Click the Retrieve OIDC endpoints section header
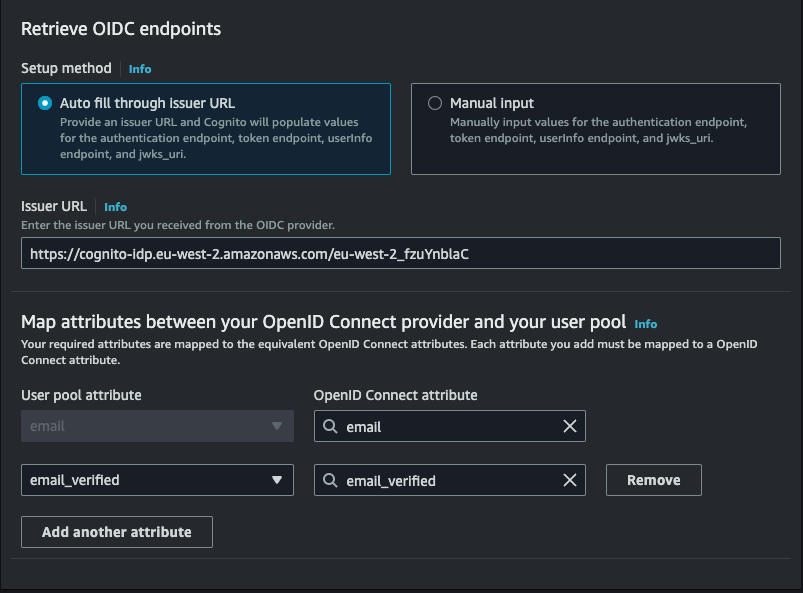The height and width of the screenshot is (593, 803). tap(121, 29)
